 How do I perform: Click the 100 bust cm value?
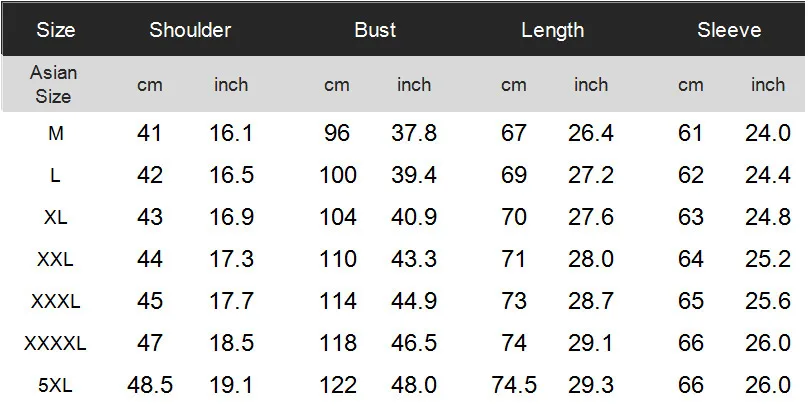[338, 176]
